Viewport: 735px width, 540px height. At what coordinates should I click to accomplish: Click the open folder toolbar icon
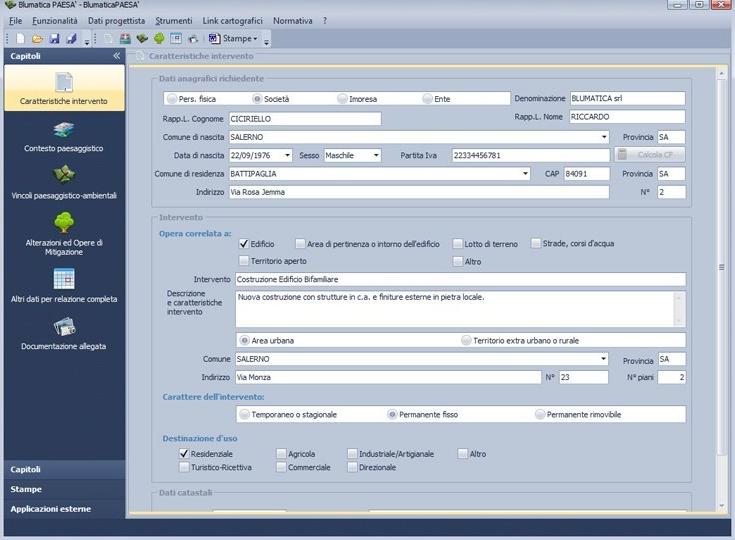(x=37, y=39)
